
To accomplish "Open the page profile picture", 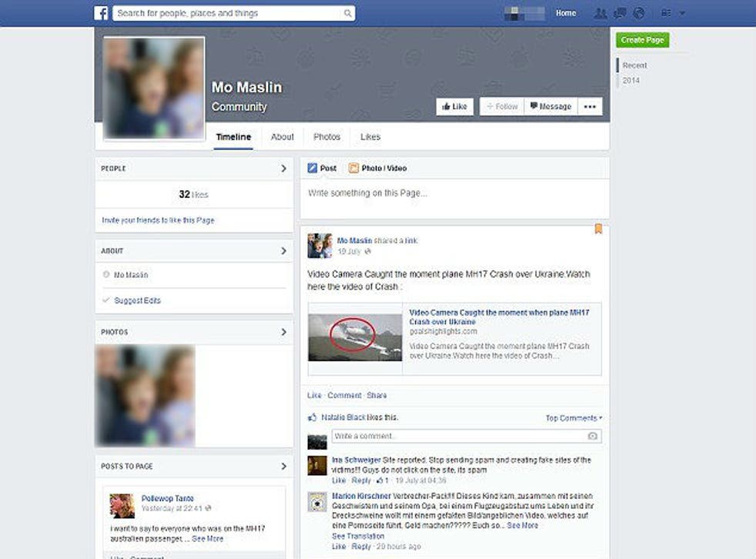I will point(154,89).
